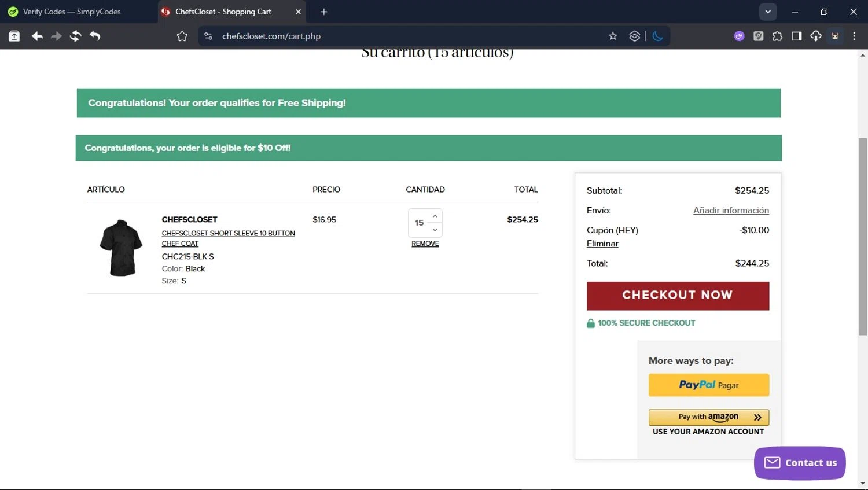Screen dimensions: 868x490
Task: Click the browser back arrow
Action: (x=37, y=36)
